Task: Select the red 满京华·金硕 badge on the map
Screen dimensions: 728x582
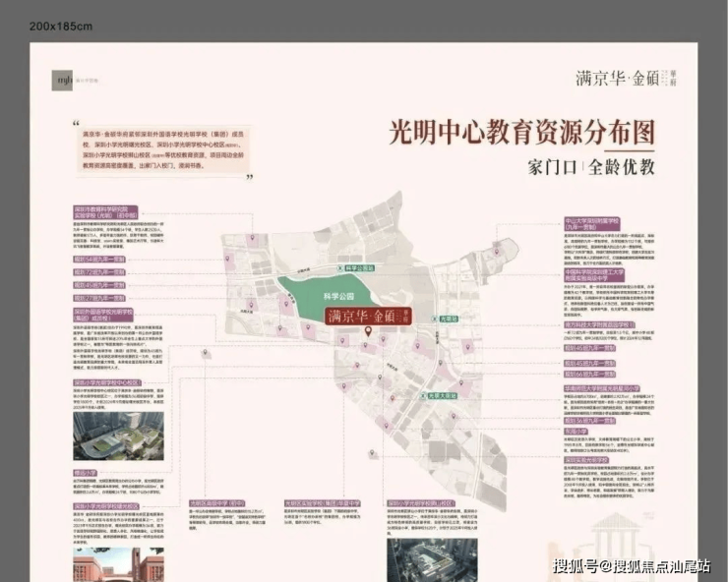Action: tap(368, 316)
